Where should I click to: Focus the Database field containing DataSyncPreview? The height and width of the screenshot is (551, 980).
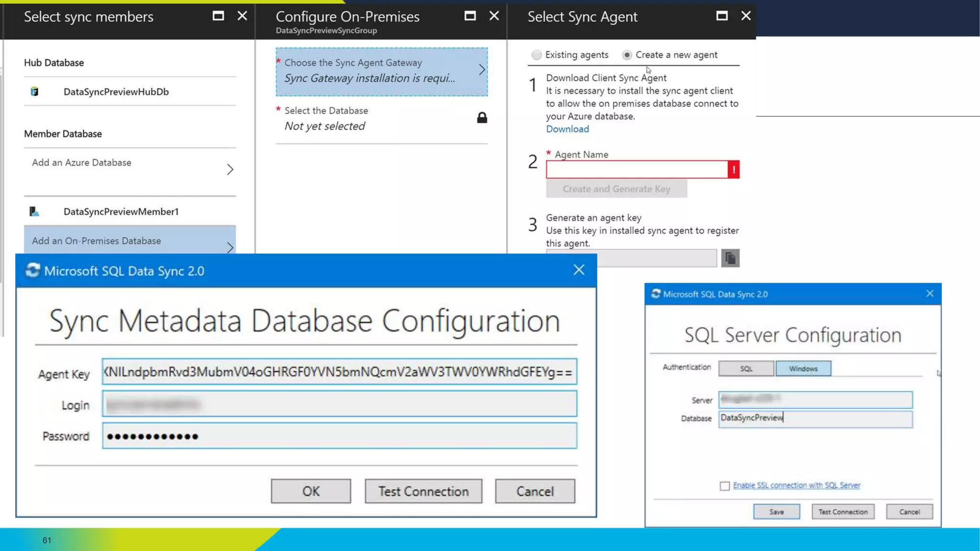pos(815,419)
